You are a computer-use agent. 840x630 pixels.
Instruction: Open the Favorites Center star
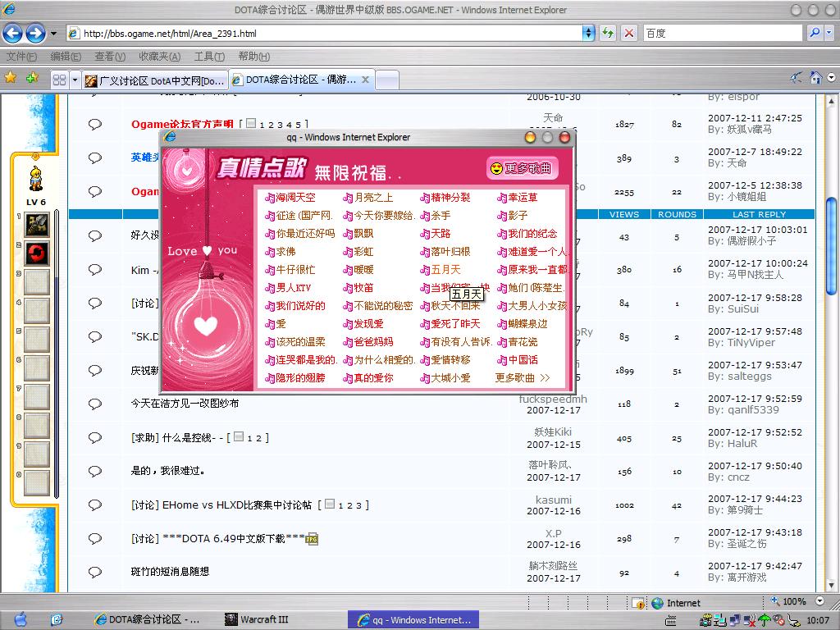pyautogui.click(x=10, y=78)
